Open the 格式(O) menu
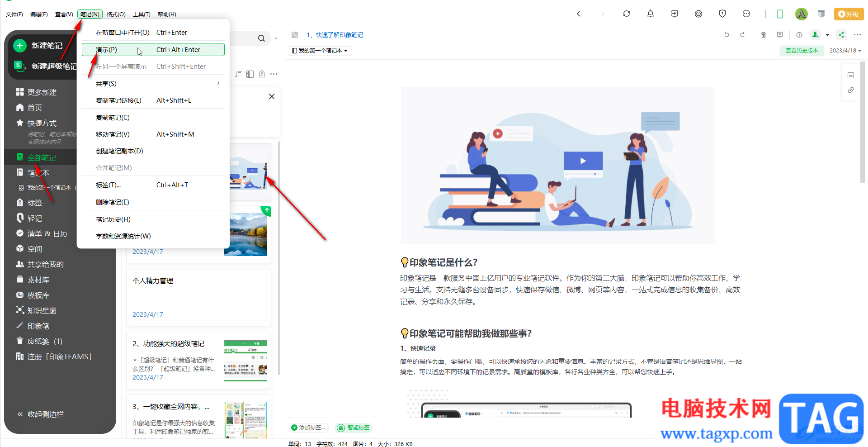This screenshot has height=447, width=868. (x=116, y=14)
